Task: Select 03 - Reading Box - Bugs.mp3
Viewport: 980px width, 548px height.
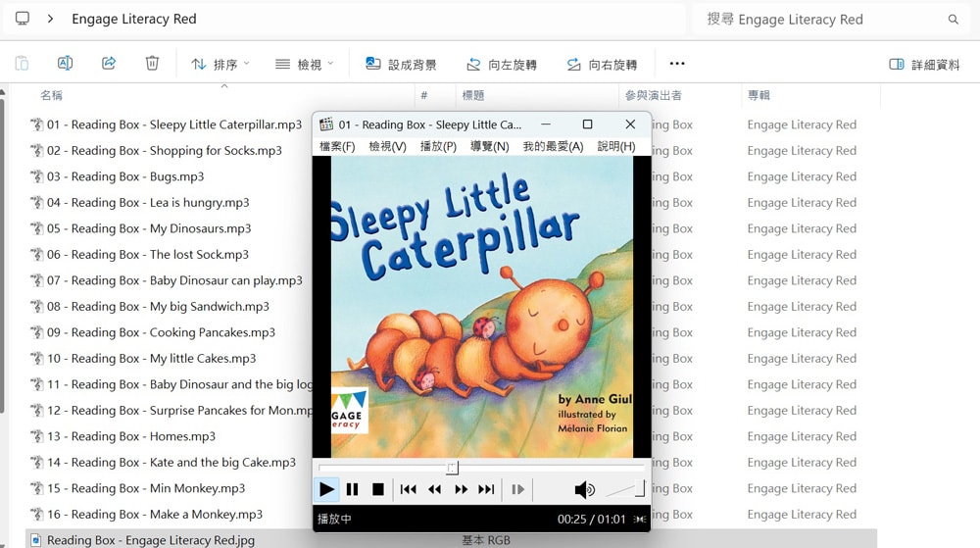Action: pyautogui.click(x=125, y=176)
